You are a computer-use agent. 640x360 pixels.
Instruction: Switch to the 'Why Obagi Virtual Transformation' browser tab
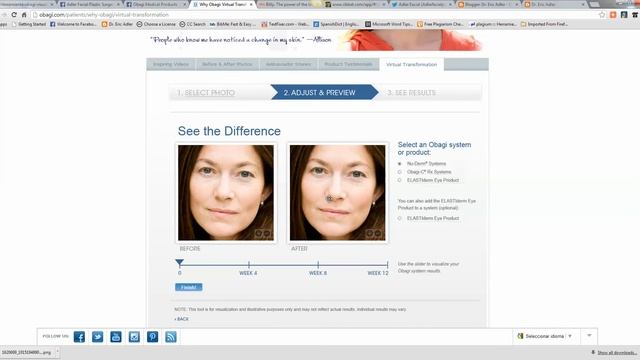[x=222, y=4]
